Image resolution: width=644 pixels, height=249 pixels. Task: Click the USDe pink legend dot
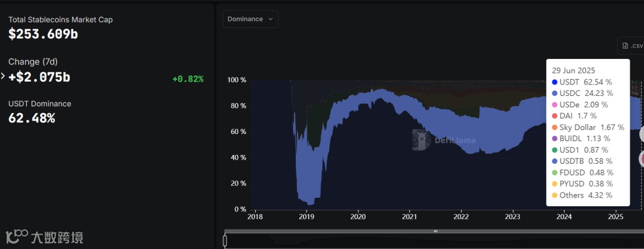point(555,105)
